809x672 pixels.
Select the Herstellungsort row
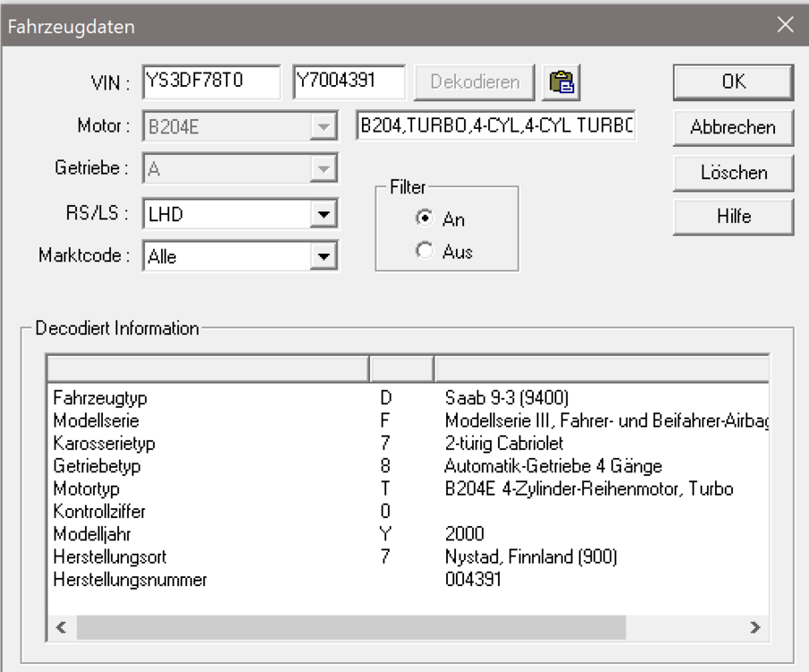[408, 557]
